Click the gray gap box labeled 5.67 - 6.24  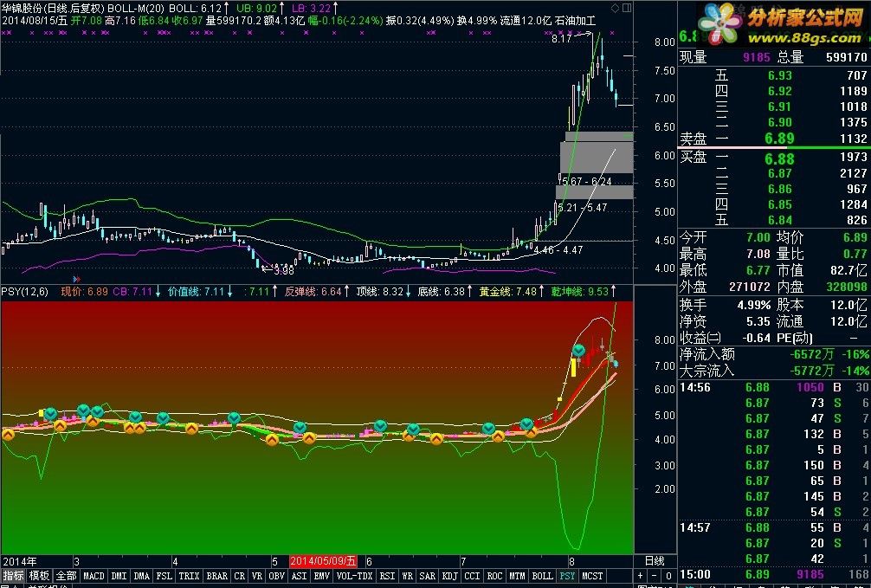(x=597, y=158)
